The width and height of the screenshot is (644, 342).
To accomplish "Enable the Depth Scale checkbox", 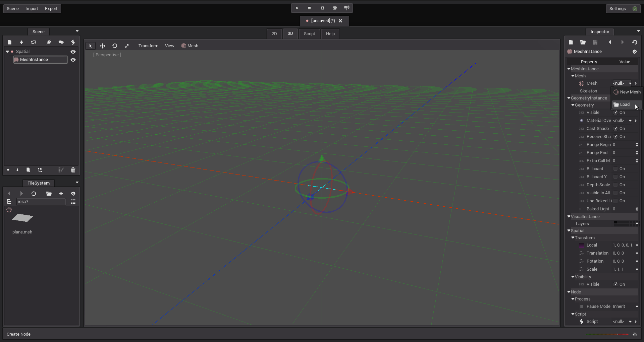I will (x=615, y=185).
